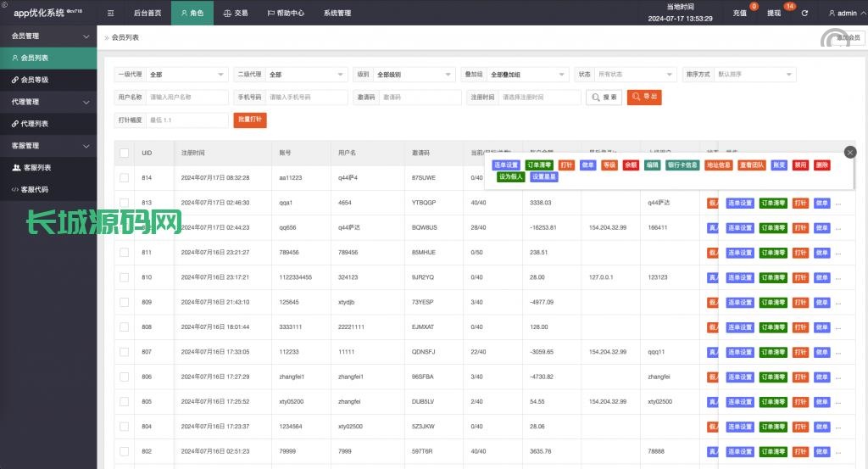Click the refresh icon in top bar

[804, 14]
